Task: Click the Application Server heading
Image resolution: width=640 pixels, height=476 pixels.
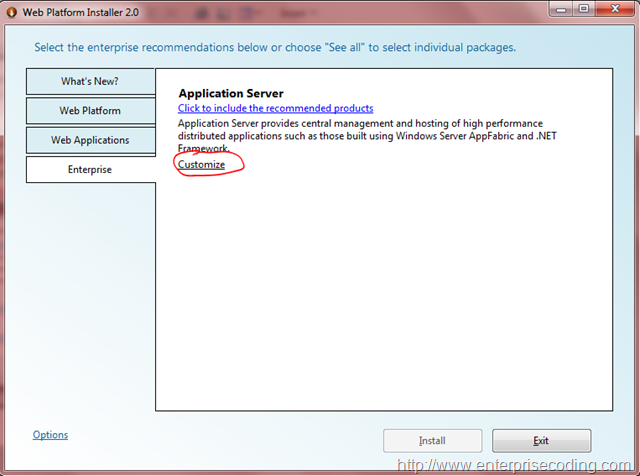Action: [x=231, y=93]
